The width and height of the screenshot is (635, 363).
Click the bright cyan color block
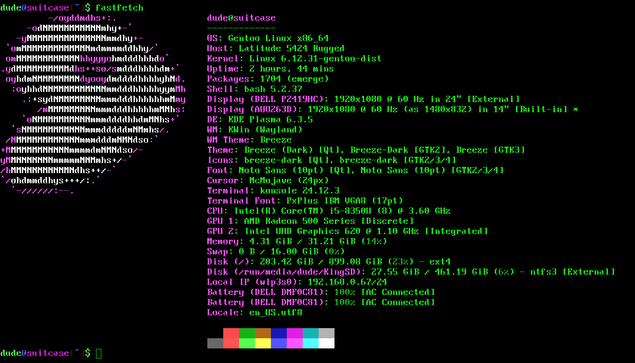click(x=311, y=343)
